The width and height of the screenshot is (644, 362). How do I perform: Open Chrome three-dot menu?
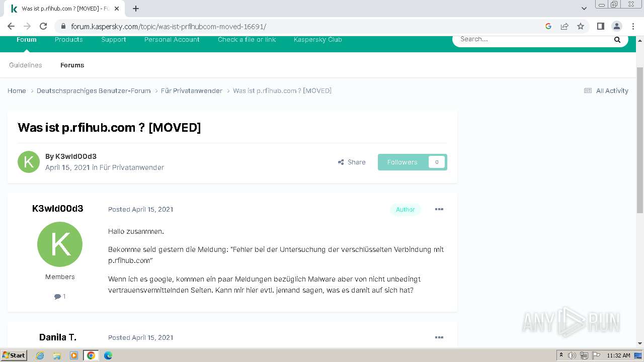(x=633, y=26)
